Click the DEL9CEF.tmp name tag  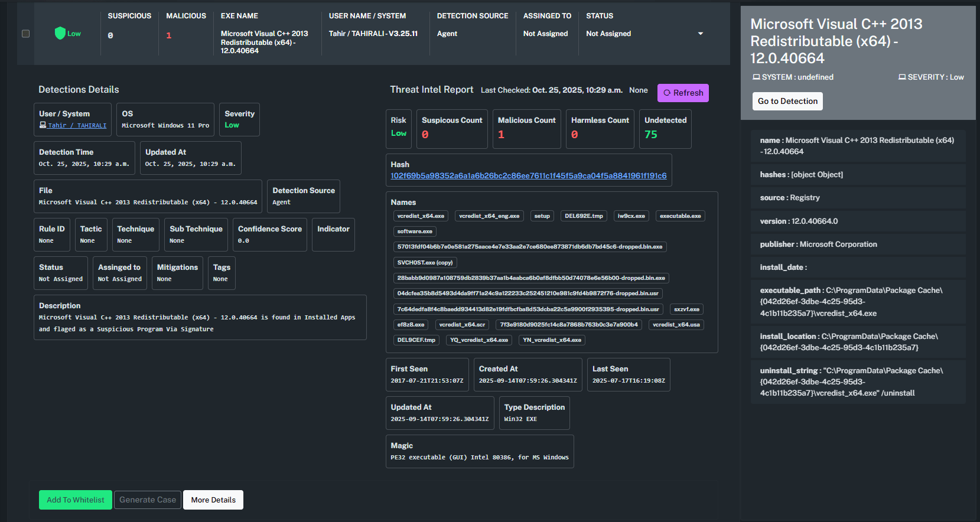416,340
